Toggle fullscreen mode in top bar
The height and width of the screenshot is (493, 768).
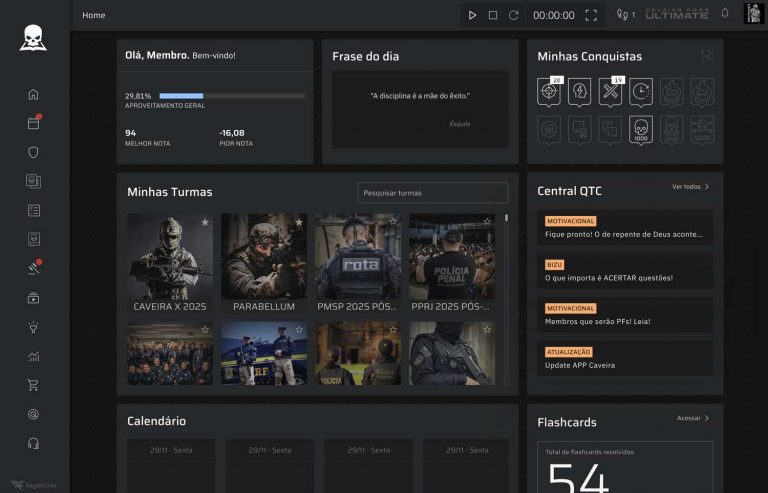click(x=591, y=15)
